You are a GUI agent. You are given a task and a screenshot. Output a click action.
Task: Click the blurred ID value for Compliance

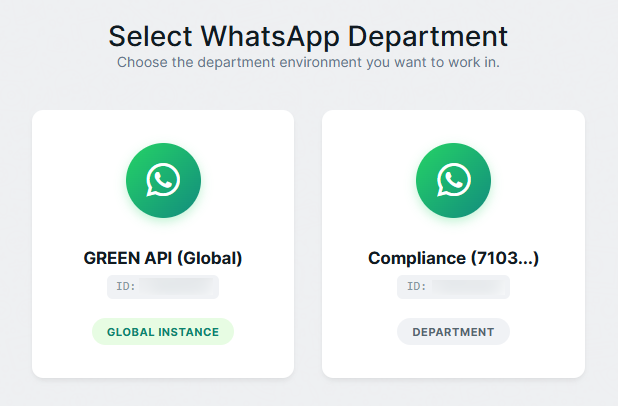point(468,287)
